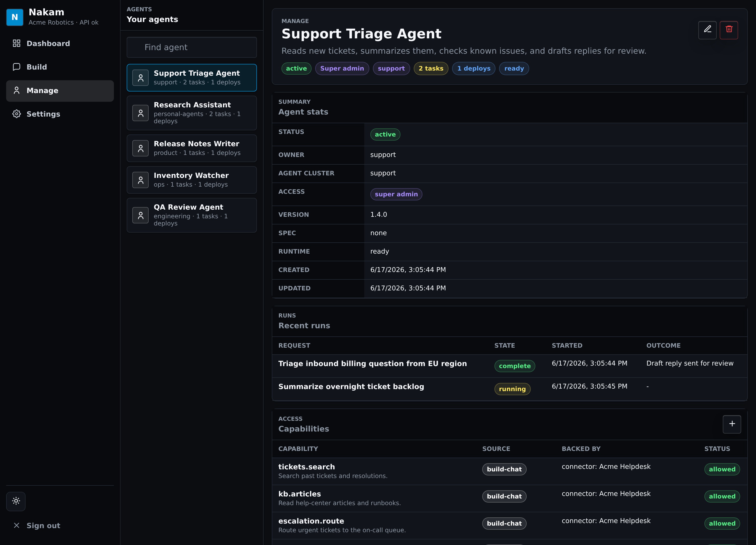The width and height of the screenshot is (756, 545).
Task: Click the Owner value support
Action: (x=383, y=155)
